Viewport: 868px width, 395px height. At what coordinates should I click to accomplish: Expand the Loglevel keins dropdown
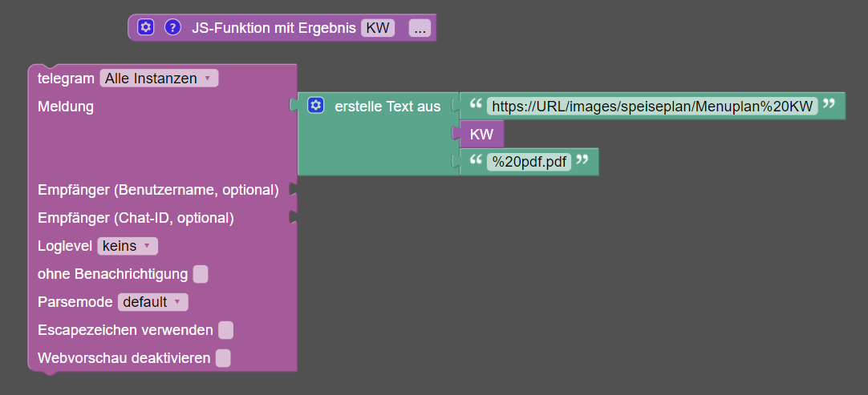click(x=128, y=246)
